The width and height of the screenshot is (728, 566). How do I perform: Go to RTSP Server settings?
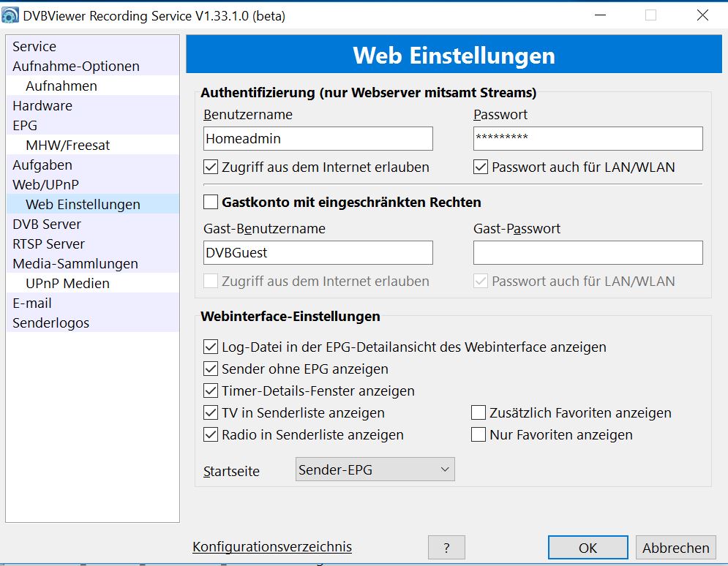[x=93, y=244]
